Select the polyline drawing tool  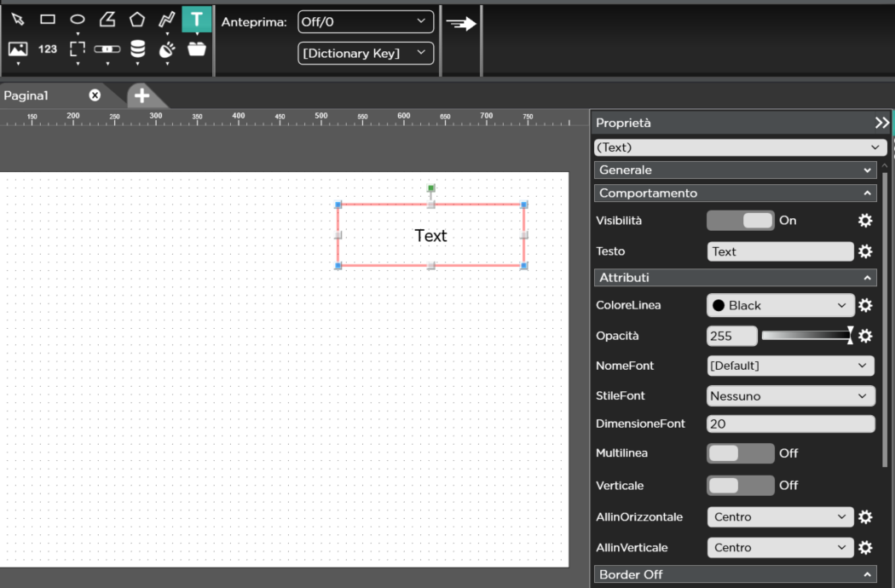pos(167,20)
